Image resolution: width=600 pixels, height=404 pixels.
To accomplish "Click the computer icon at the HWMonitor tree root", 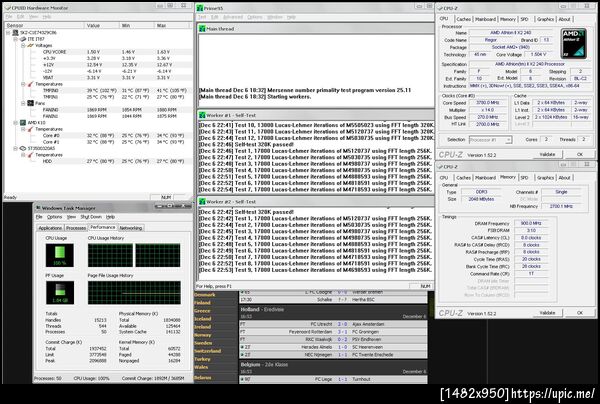I will pyautogui.click(x=15, y=33).
